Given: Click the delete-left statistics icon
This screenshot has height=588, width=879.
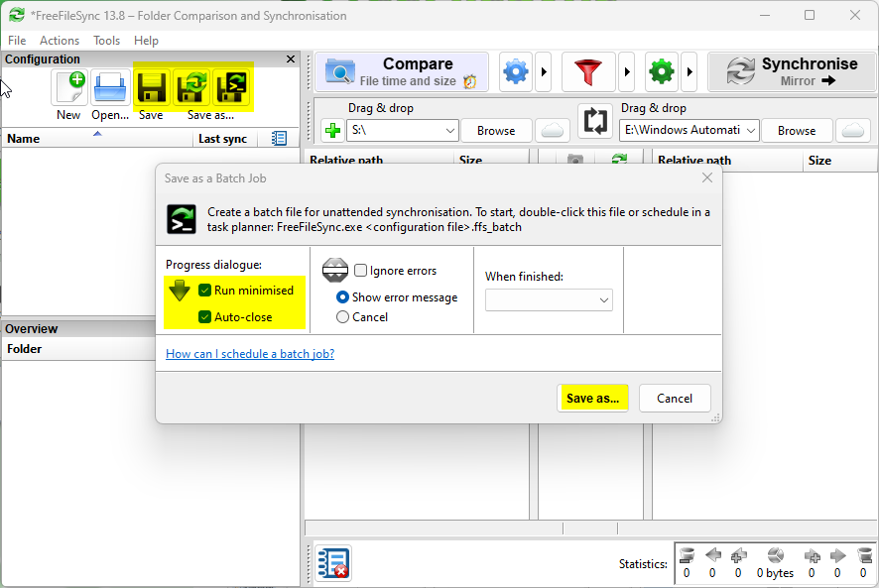Looking at the screenshot, I should 687,555.
